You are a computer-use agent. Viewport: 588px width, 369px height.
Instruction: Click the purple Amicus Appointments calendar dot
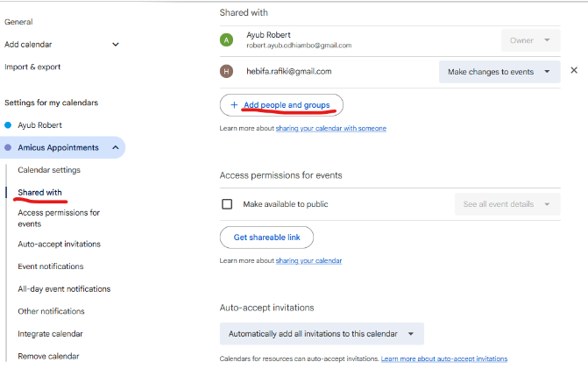(x=9, y=148)
